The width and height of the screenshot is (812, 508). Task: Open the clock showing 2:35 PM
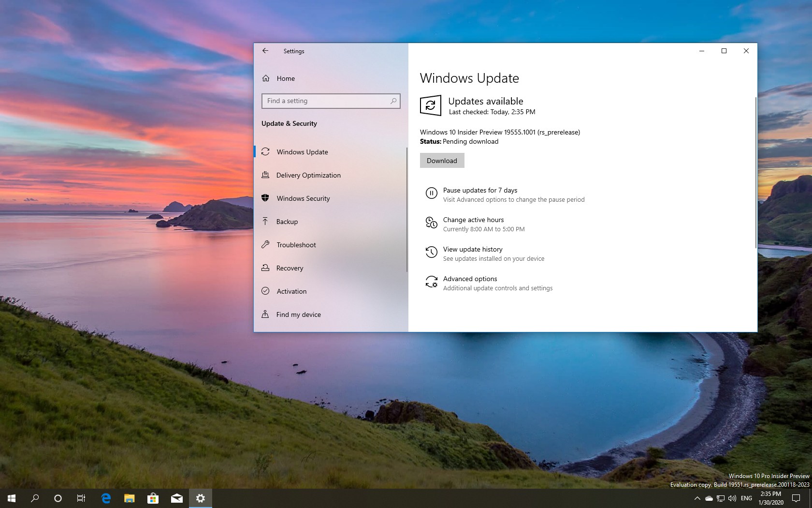click(771, 498)
